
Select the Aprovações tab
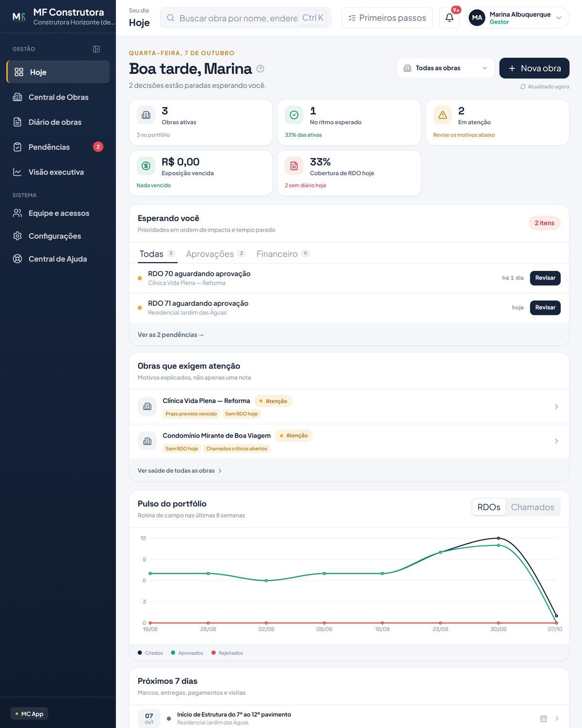pos(216,254)
